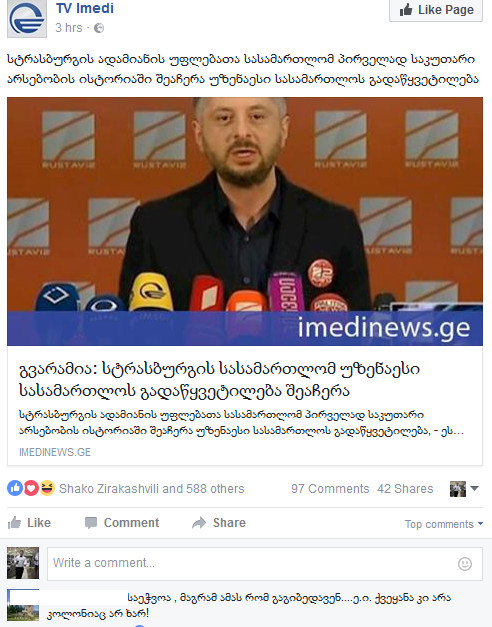View the 97 Comments link
Screen dimensions: 492x627
(x=330, y=489)
